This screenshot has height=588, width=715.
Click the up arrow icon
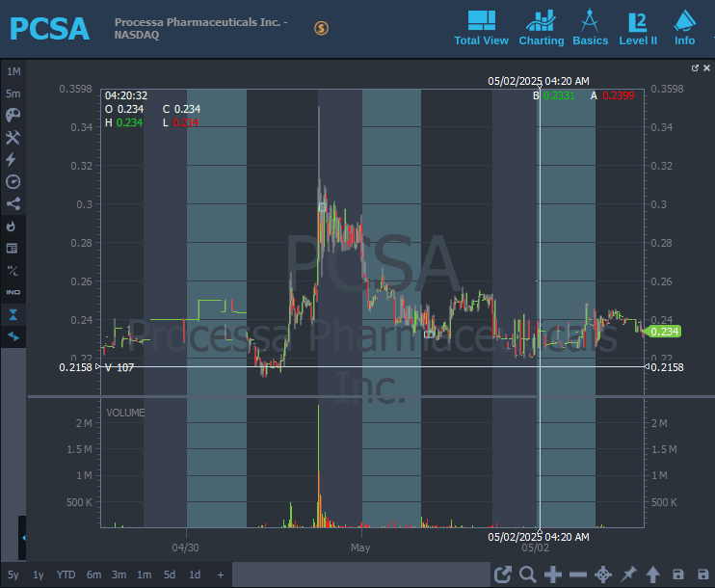pos(653,575)
